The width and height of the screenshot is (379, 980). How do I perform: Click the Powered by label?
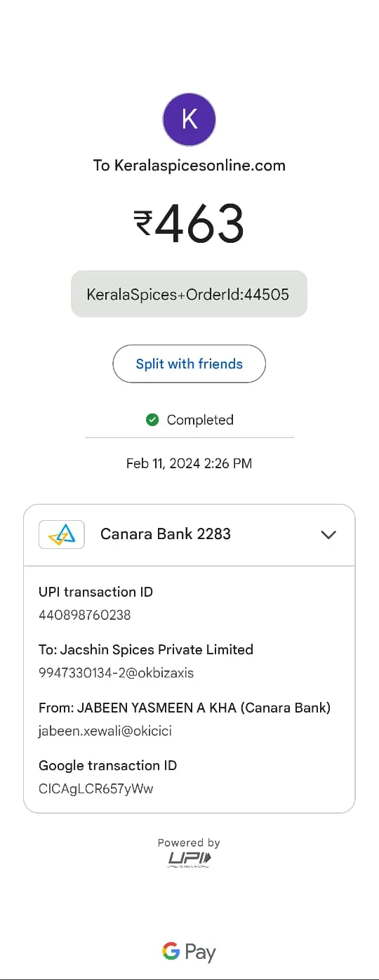(x=189, y=842)
